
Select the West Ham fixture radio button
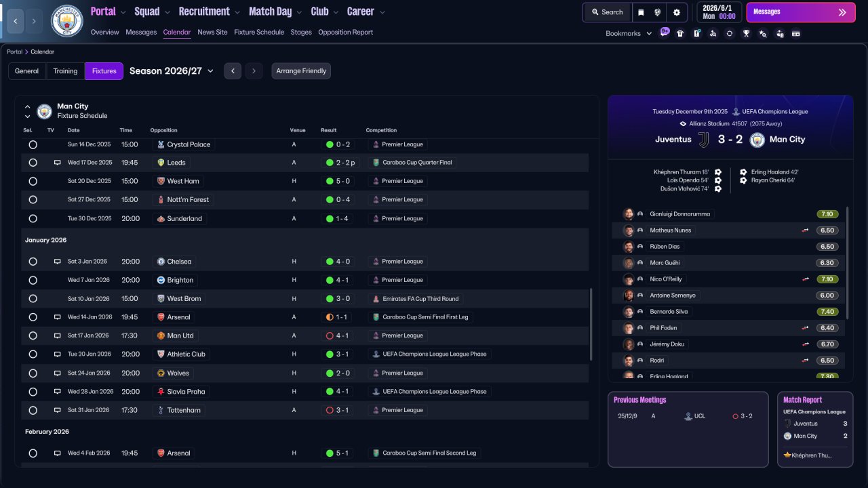click(33, 182)
